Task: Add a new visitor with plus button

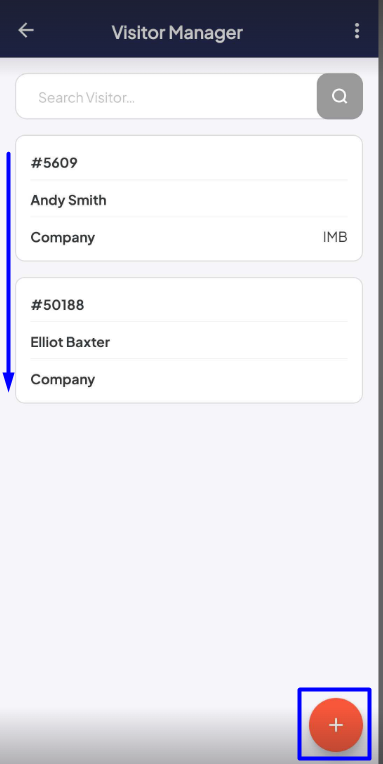Action: pos(336,725)
